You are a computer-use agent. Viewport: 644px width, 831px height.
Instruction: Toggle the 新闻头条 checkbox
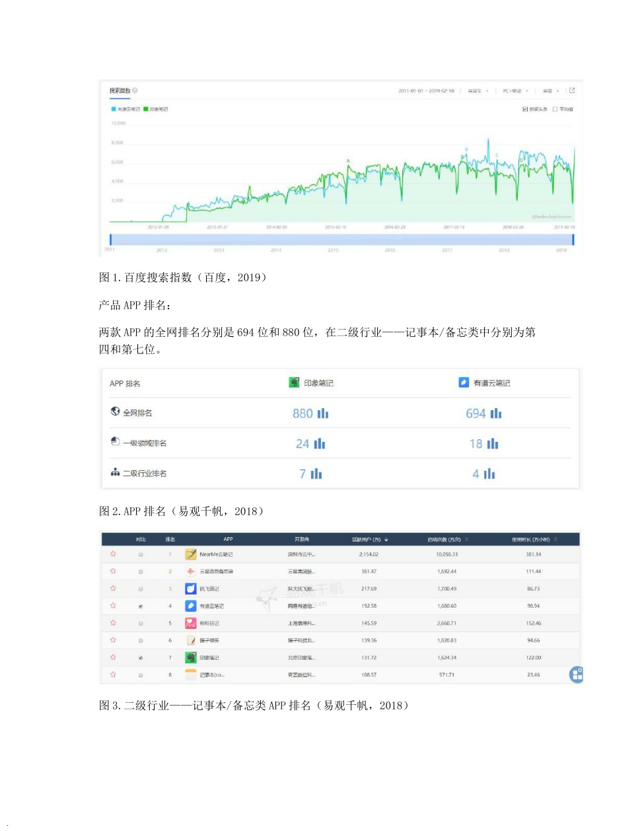(x=525, y=109)
